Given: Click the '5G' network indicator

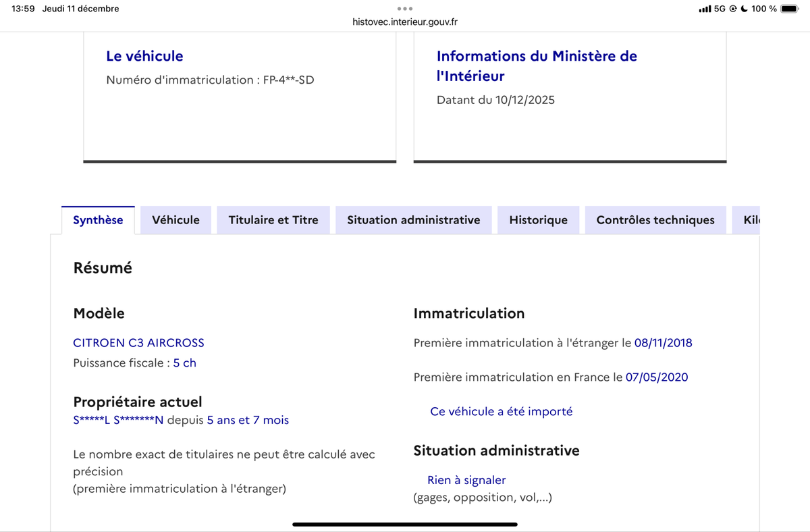Looking at the screenshot, I should pos(720,9).
